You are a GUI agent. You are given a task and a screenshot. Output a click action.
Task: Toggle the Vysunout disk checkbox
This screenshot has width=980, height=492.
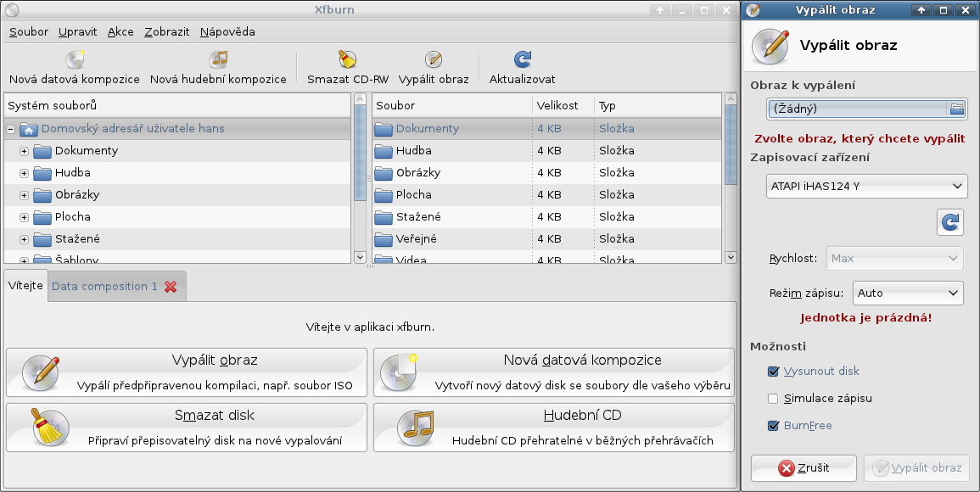773,372
